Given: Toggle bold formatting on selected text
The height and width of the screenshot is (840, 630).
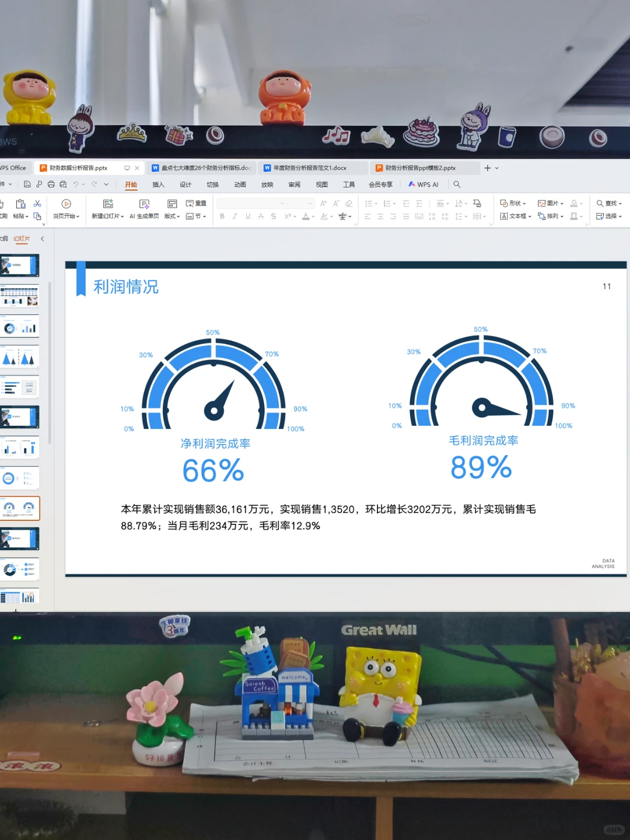Looking at the screenshot, I should [x=222, y=215].
